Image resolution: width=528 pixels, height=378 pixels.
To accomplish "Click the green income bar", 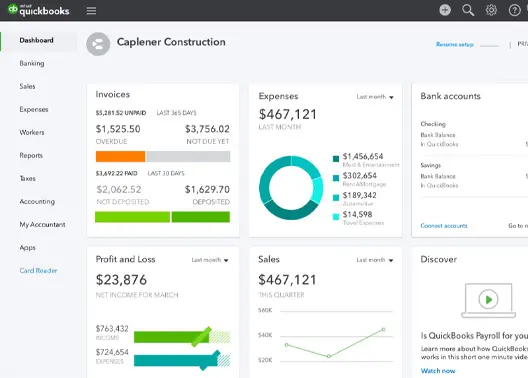I will 171,337.
